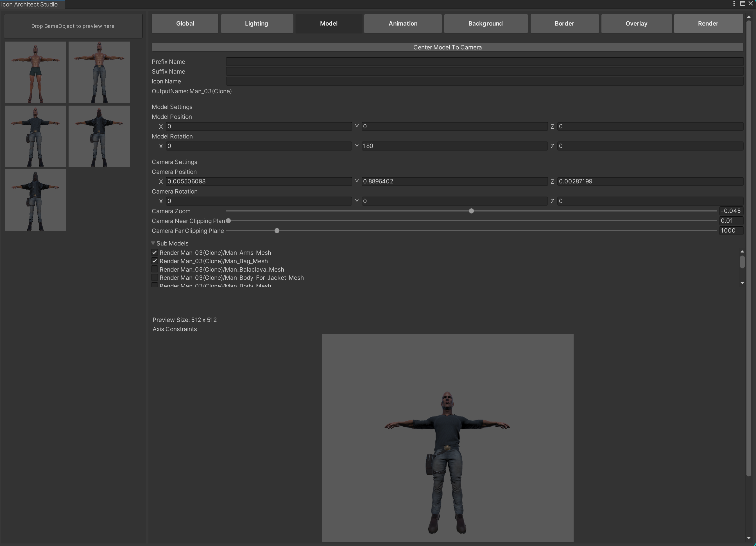Enable Render Man_Body_For_Jacket_Mesh checkbox

click(155, 277)
